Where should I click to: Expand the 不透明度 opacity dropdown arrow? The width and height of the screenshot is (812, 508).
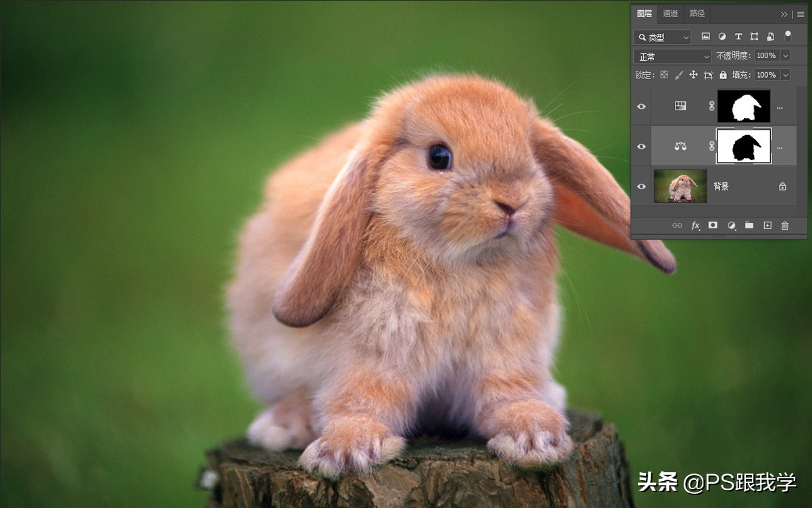tap(785, 56)
